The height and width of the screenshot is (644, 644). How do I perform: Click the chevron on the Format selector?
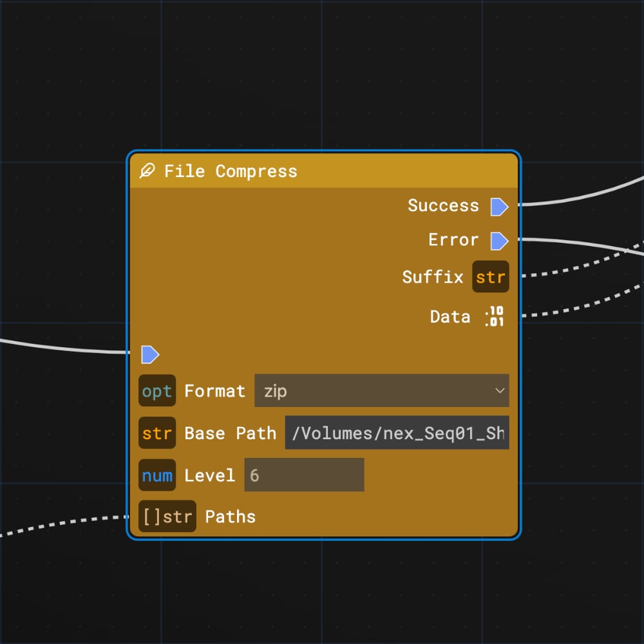[500, 390]
